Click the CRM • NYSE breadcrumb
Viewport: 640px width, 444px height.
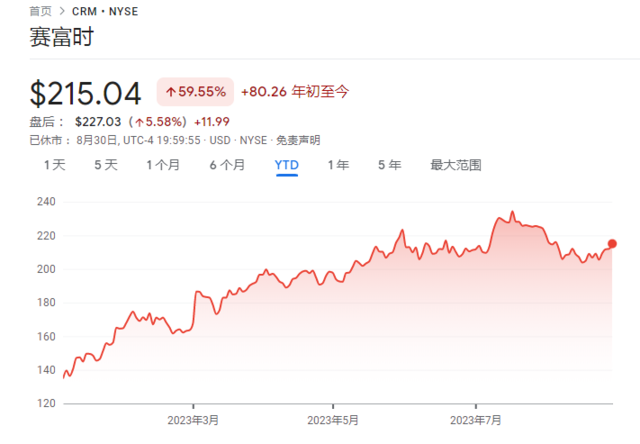pyautogui.click(x=105, y=11)
